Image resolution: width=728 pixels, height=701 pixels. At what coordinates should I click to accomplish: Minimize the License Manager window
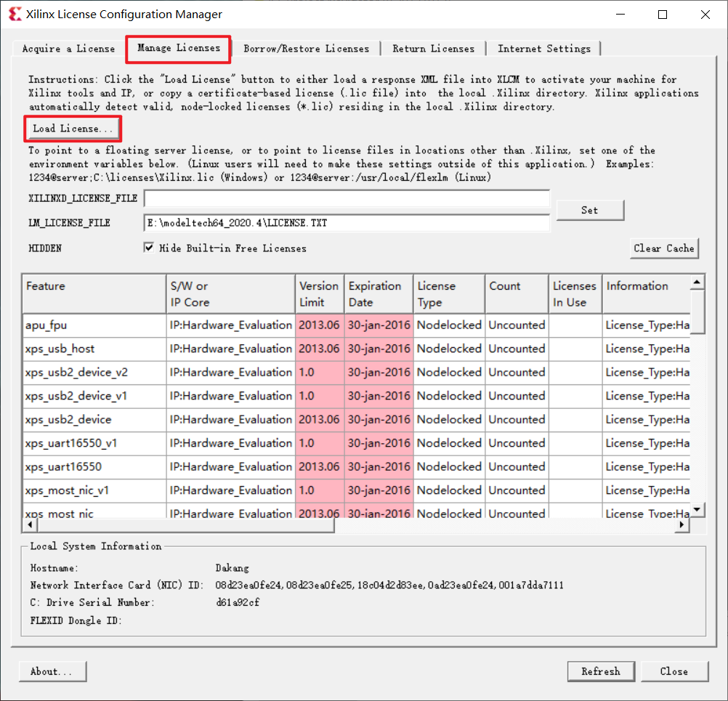pyautogui.click(x=620, y=15)
